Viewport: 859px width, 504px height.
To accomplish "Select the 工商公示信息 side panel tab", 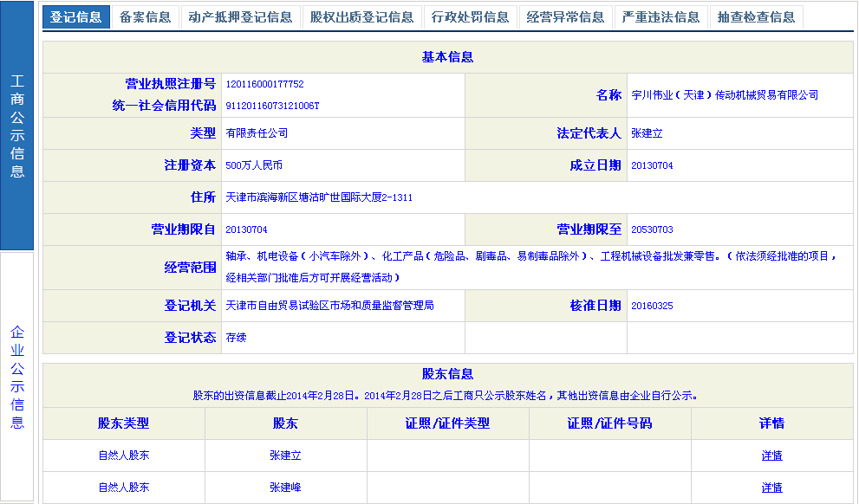I will 17,126.
